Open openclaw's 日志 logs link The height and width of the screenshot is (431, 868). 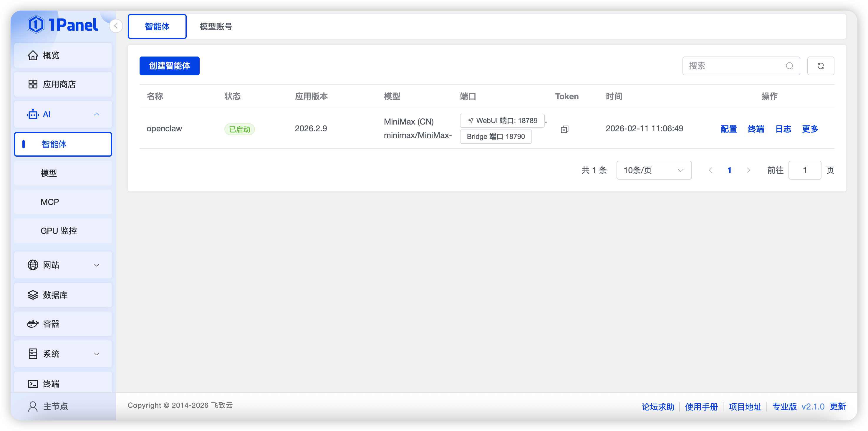(783, 129)
